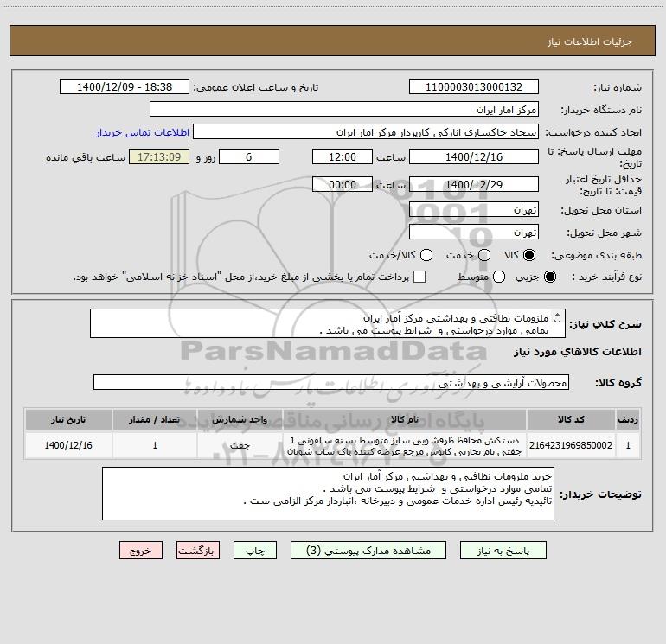Click the شهر محل تحویل field
This screenshot has height=644, width=666.
[x=474, y=232]
